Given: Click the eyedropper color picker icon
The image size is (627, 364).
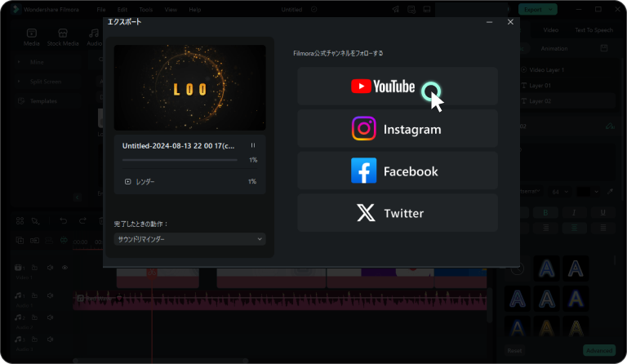Looking at the screenshot, I should point(610,192).
